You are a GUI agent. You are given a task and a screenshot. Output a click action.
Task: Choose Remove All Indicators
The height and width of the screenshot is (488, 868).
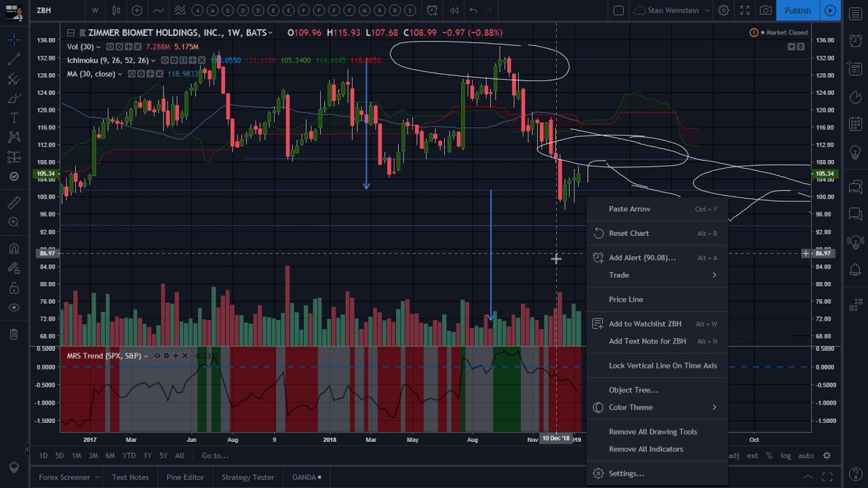pos(656,449)
